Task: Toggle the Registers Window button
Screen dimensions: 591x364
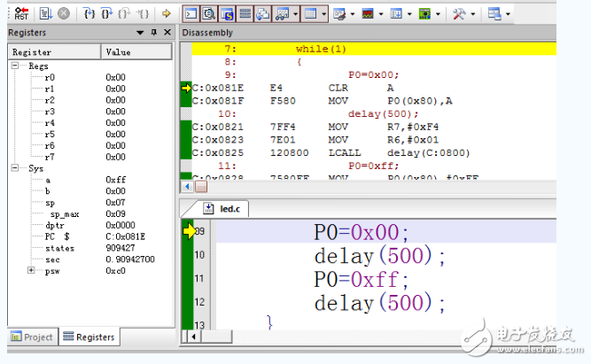Action: pyautogui.click(x=245, y=14)
